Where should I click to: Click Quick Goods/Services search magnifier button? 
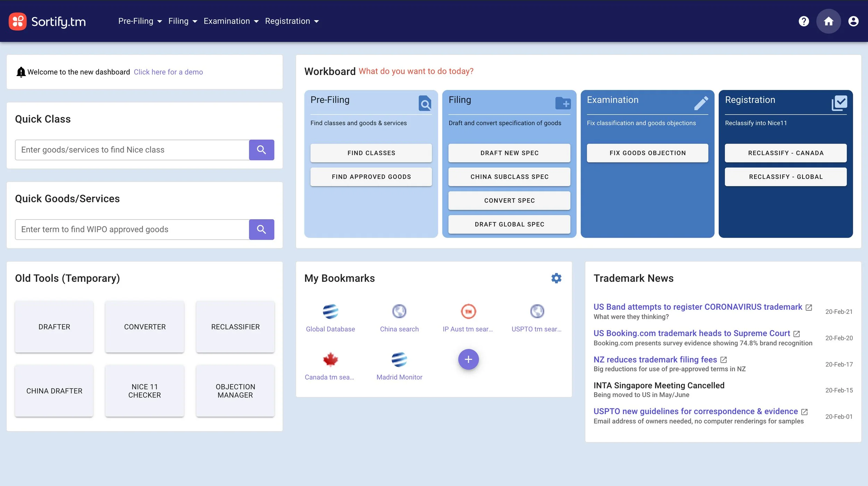click(261, 229)
